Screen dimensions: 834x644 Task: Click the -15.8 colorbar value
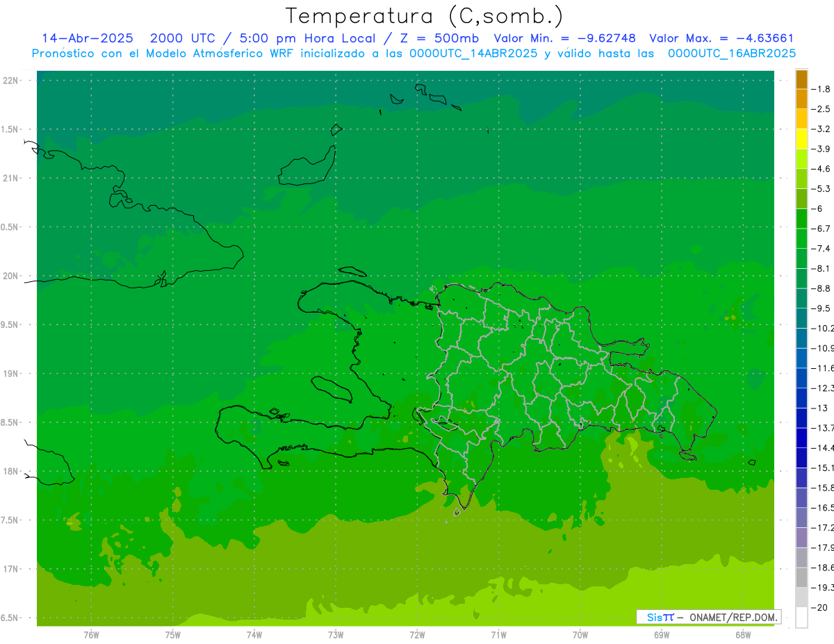[821, 488]
